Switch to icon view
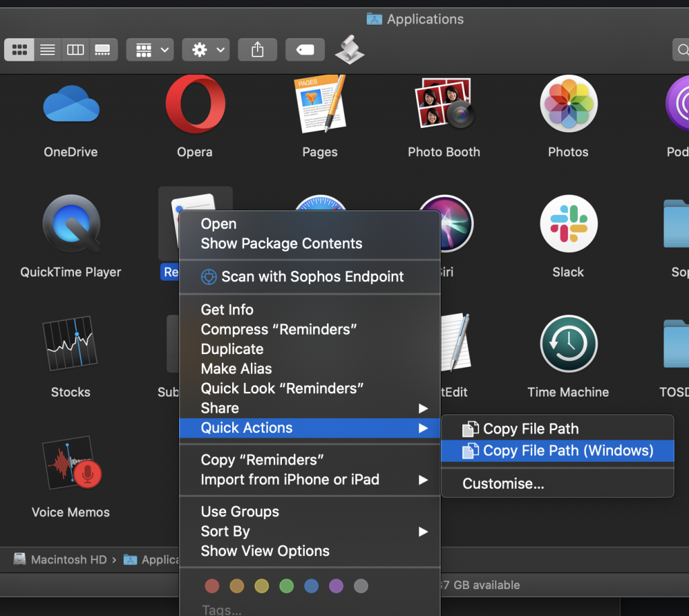The height and width of the screenshot is (616, 689). [x=20, y=50]
